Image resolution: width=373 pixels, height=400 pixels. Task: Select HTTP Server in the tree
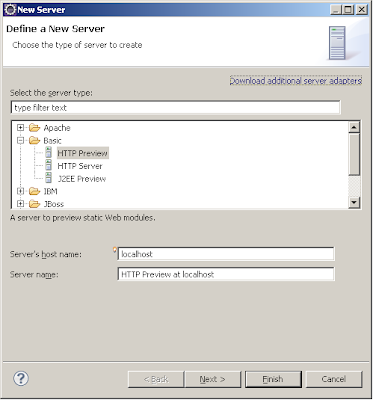pos(80,166)
